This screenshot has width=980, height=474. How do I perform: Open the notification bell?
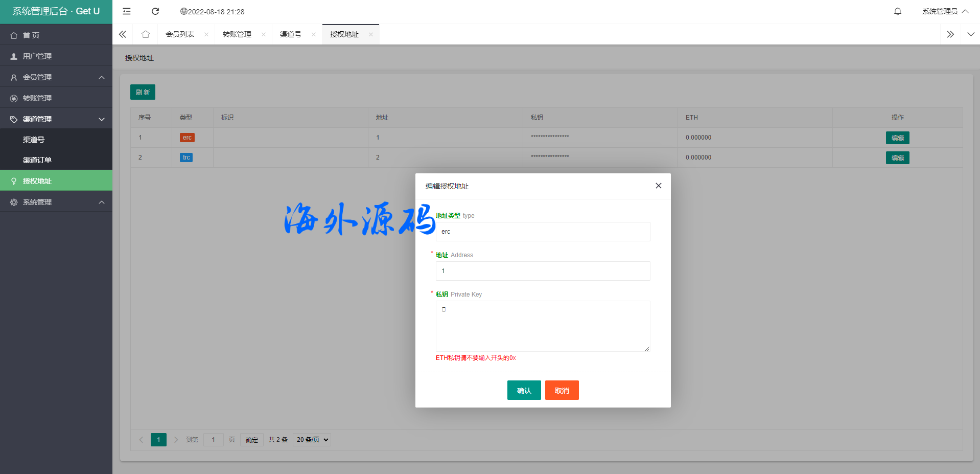point(897,11)
